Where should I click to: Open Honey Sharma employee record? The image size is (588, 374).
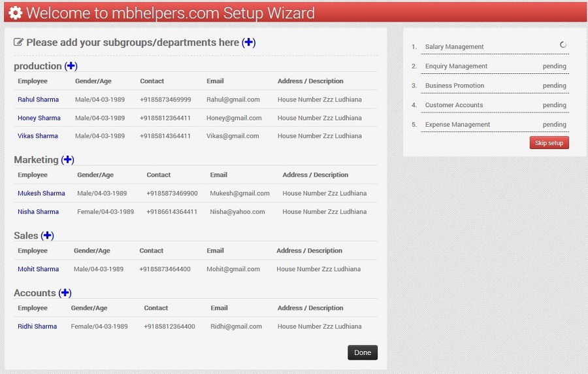pos(39,118)
